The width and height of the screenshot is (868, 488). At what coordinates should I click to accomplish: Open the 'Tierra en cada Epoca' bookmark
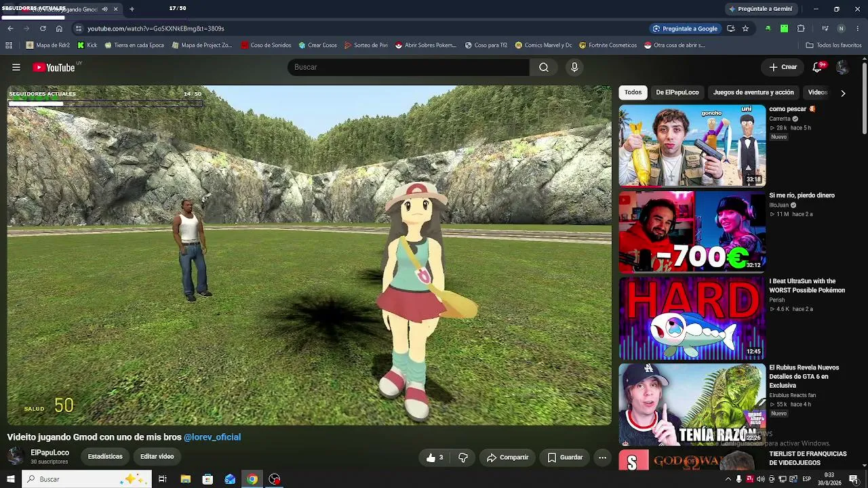pos(134,45)
